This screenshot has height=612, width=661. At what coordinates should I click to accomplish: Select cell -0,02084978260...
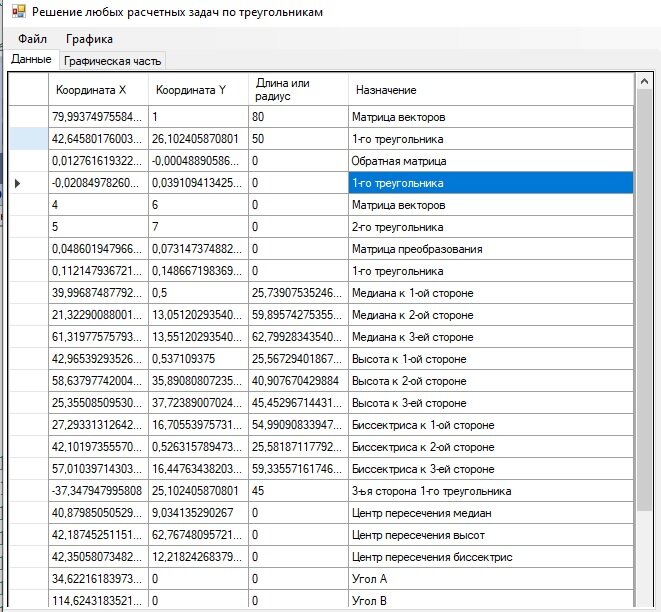[99, 183]
